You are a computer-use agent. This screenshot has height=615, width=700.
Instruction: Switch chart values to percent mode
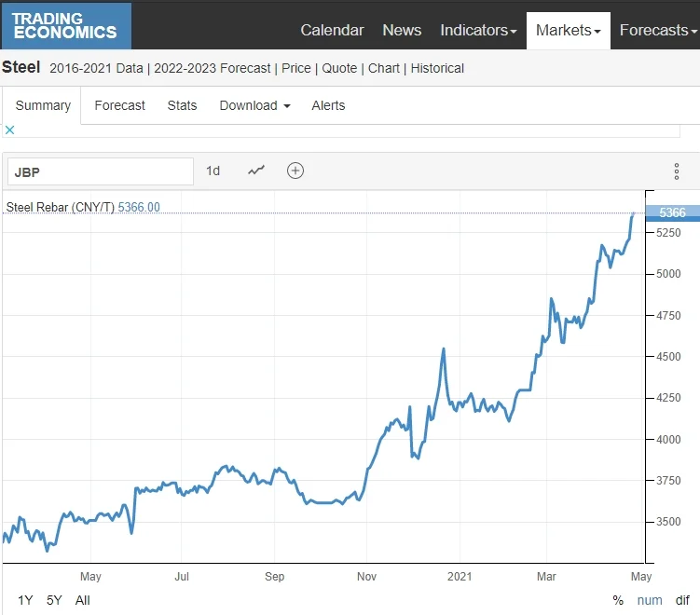(x=618, y=600)
